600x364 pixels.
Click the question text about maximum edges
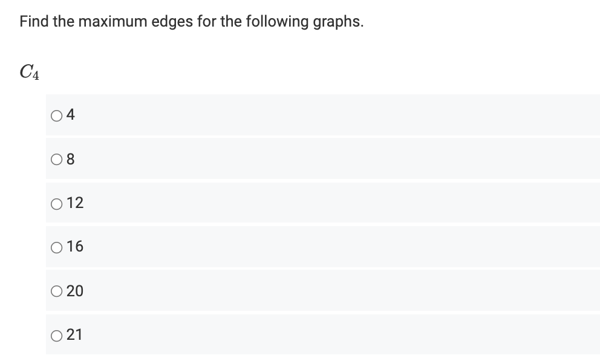[191, 21]
